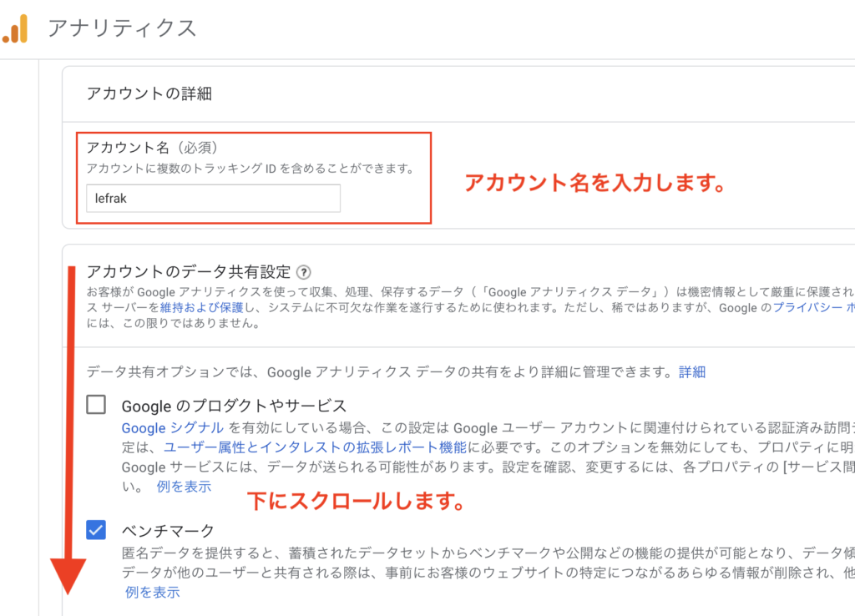The height and width of the screenshot is (616, 855).
Task: Click the アカウントに複数のトラッキング ID description text
Action: pos(250,169)
